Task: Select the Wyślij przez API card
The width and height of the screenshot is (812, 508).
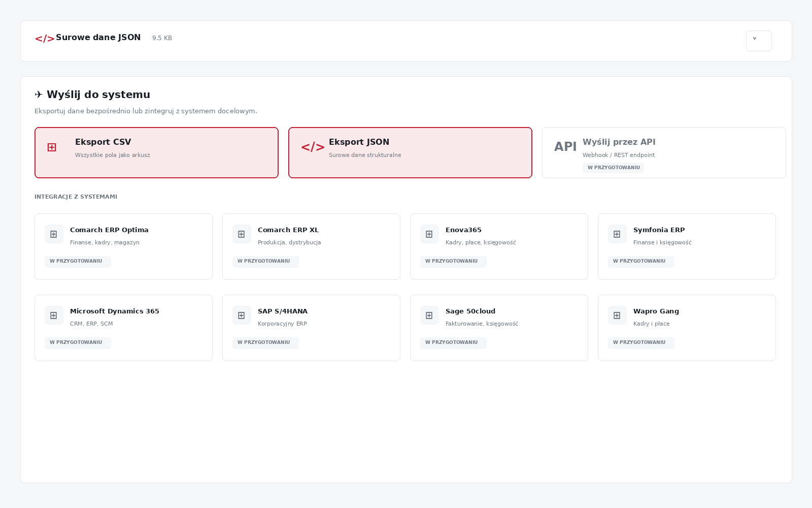Action: click(x=664, y=152)
